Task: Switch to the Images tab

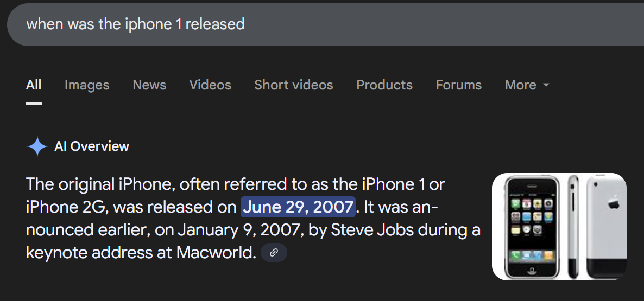Action: tap(87, 85)
